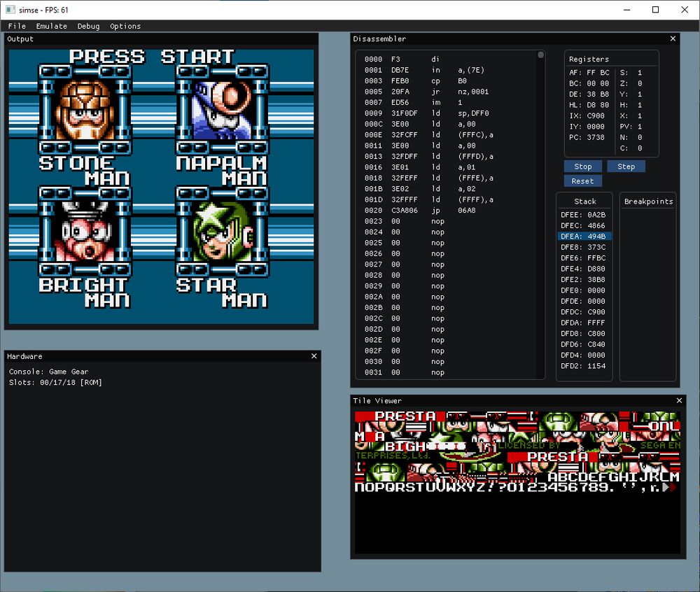Select stack entry DFD6: C840
Viewport: 700px width, 592px height.
point(584,344)
